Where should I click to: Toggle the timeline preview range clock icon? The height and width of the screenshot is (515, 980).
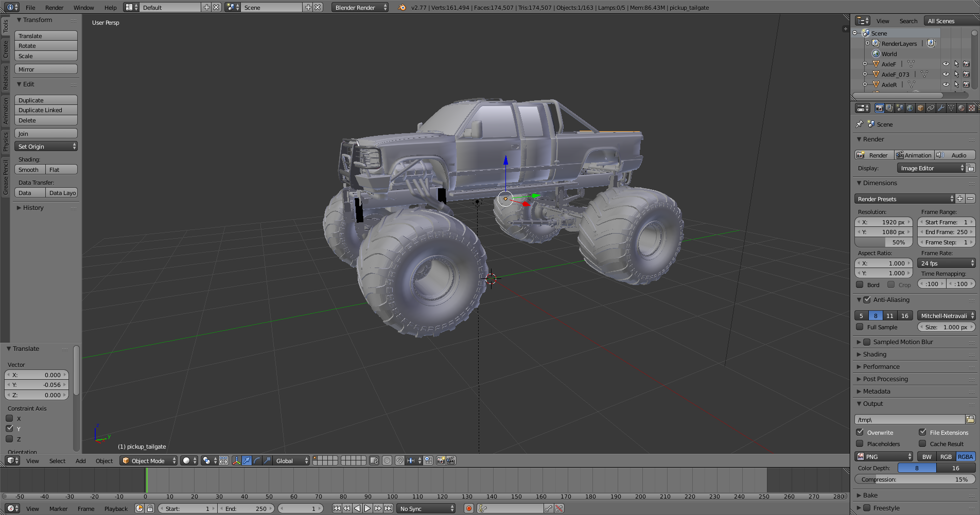139,508
